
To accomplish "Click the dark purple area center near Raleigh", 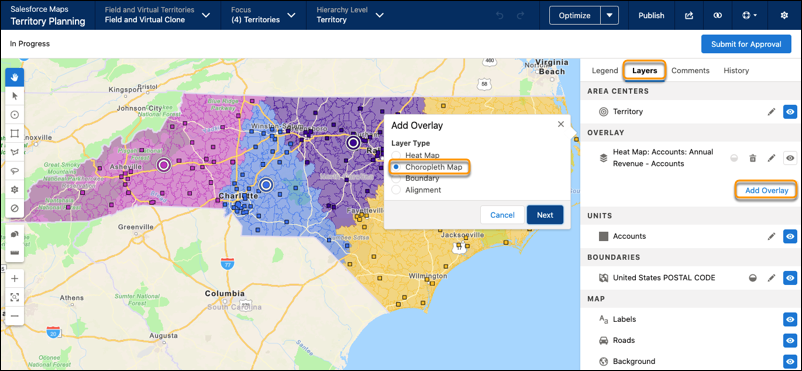I will (x=353, y=143).
